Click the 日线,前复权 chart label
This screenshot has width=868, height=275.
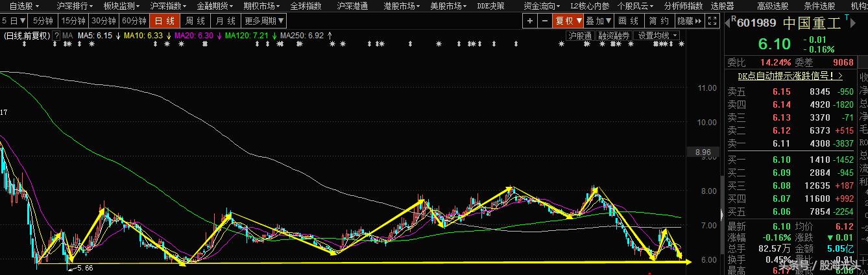pos(26,35)
